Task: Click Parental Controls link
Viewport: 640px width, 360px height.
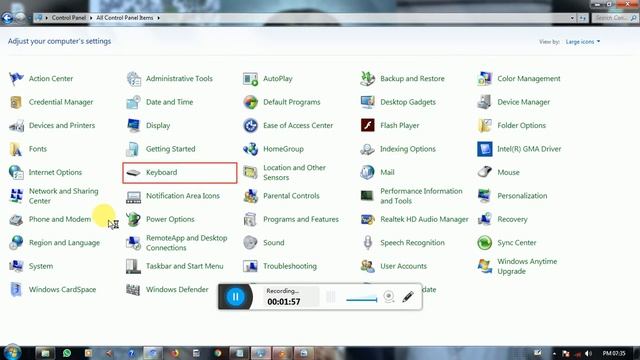Action: (291, 196)
